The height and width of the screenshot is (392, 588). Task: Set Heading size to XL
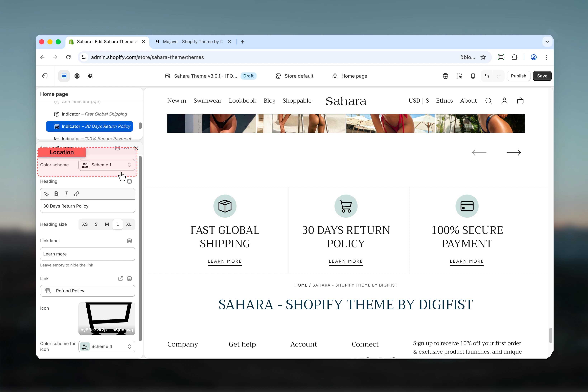tap(129, 224)
